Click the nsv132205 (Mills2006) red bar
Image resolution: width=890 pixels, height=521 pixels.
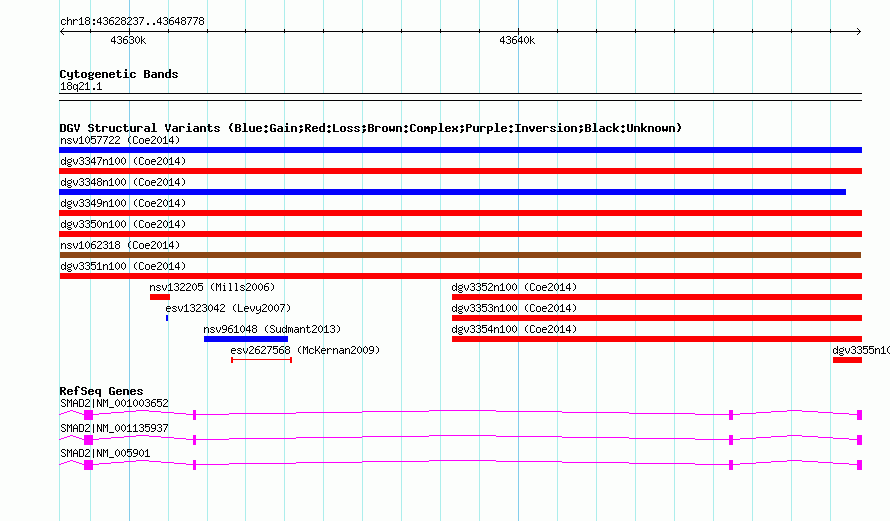pos(159,297)
